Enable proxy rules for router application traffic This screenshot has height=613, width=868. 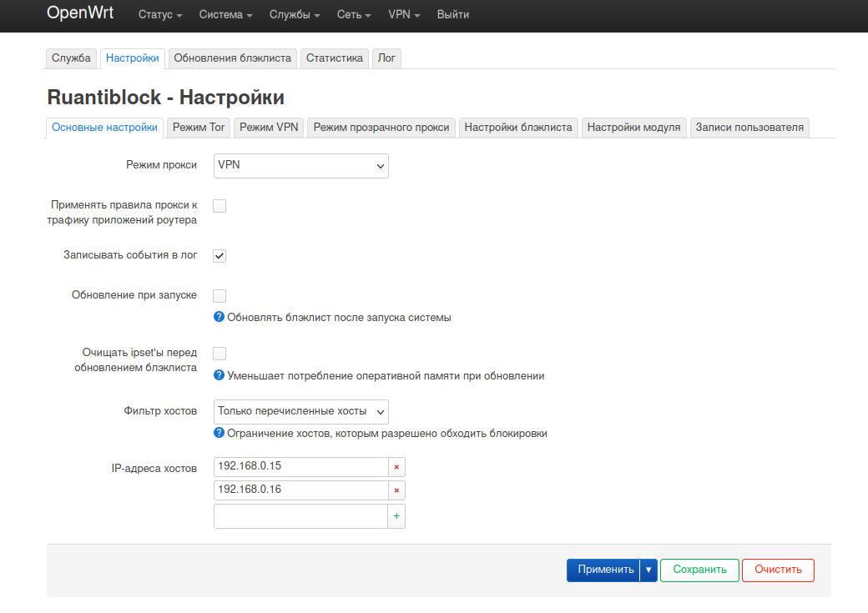coord(220,206)
